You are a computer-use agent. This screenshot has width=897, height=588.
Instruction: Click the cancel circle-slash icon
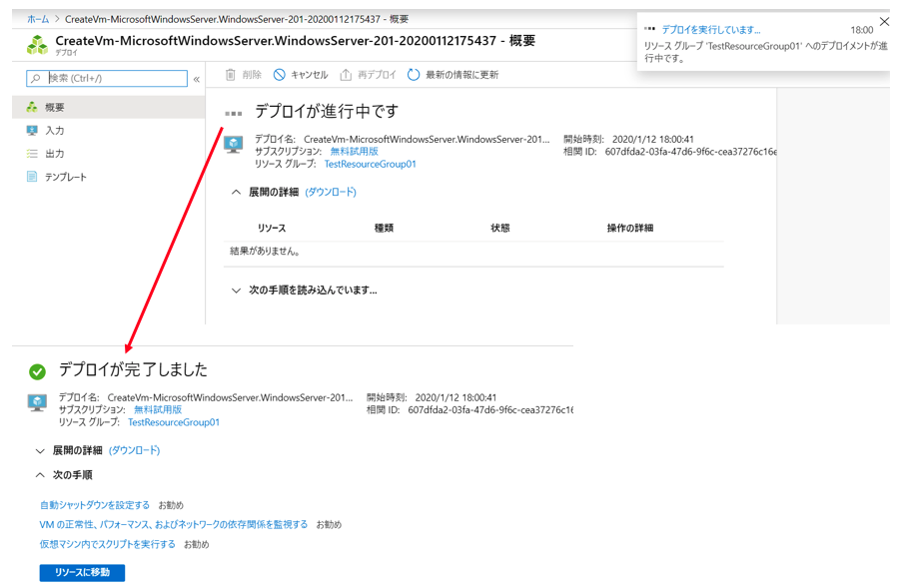coord(279,74)
